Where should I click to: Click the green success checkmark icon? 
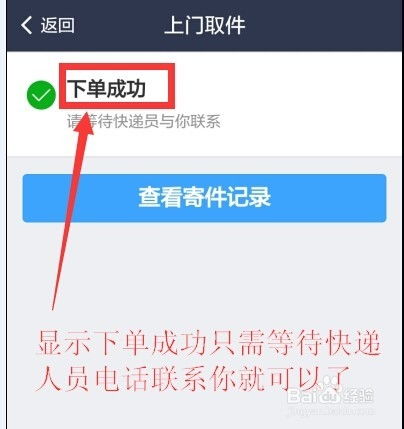(x=41, y=95)
